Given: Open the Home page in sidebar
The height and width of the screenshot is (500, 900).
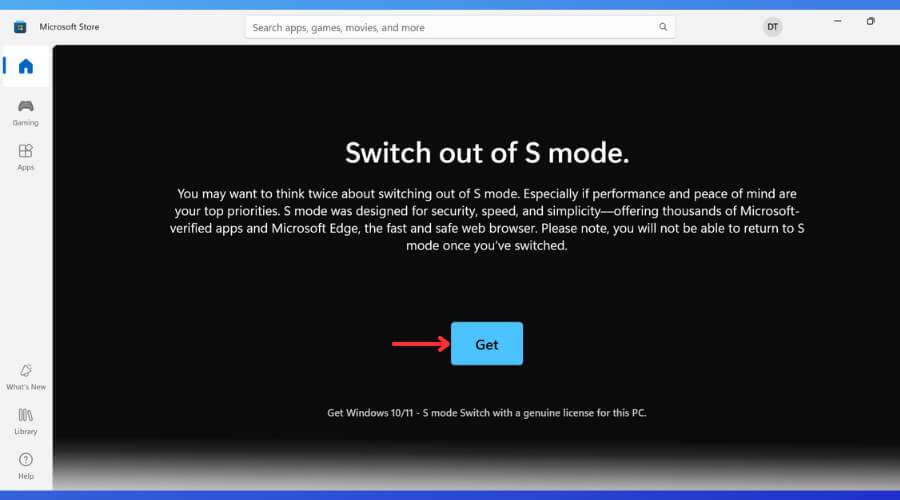Looking at the screenshot, I should [26, 66].
